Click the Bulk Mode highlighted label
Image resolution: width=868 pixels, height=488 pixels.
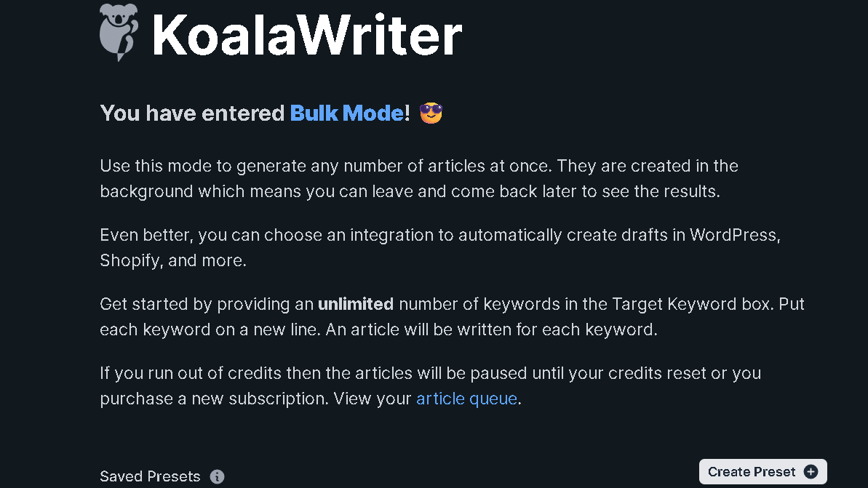pyautogui.click(x=347, y=113)
